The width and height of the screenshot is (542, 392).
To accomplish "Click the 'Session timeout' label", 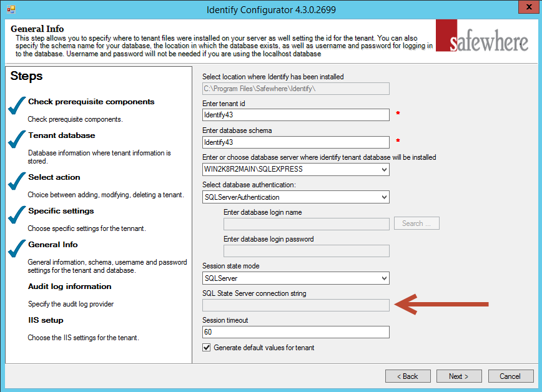I will coord(225,320).
